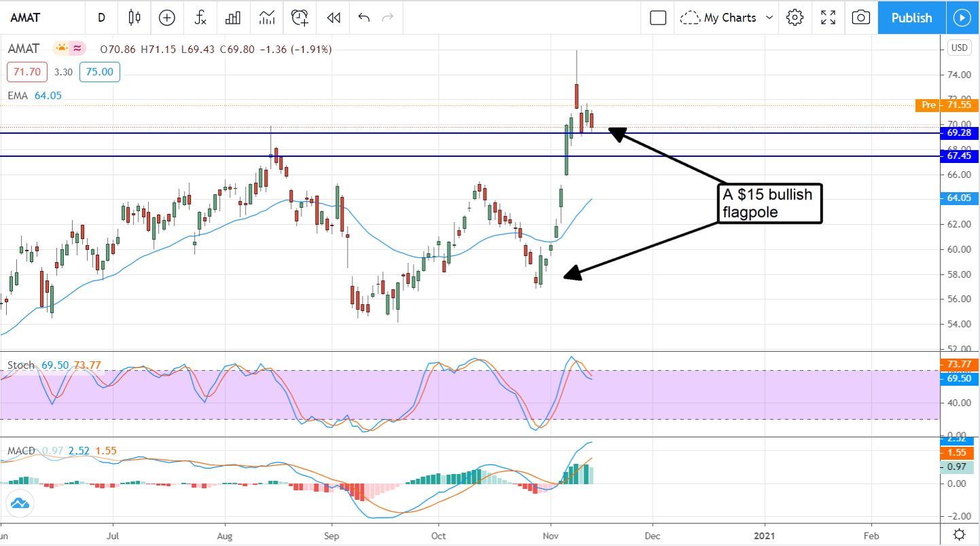The width and height of the screenshot is (980, 546).
Task: Click the blue 64.05 EMA price label
Action: coord(959,198)
